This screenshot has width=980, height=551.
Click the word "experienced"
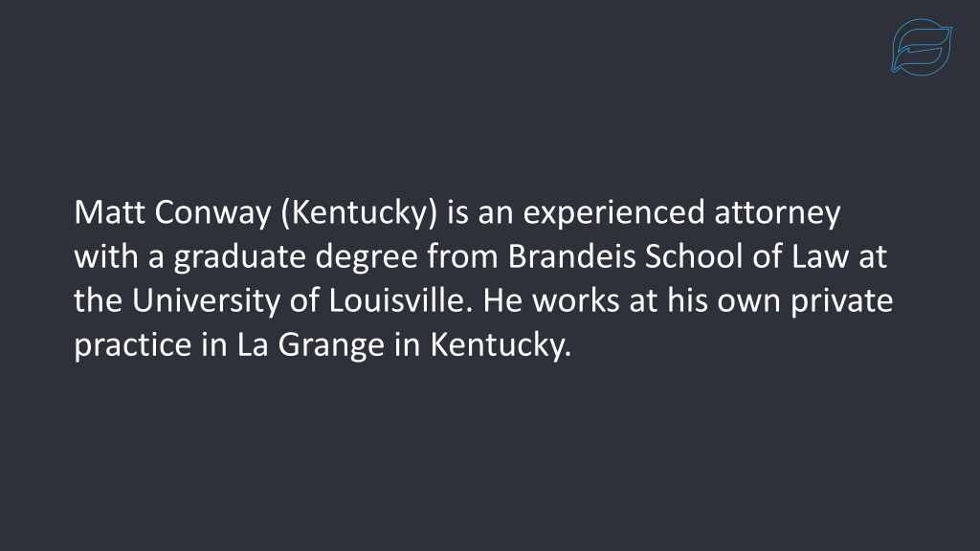pyautogui.click(x=613, y=213)
